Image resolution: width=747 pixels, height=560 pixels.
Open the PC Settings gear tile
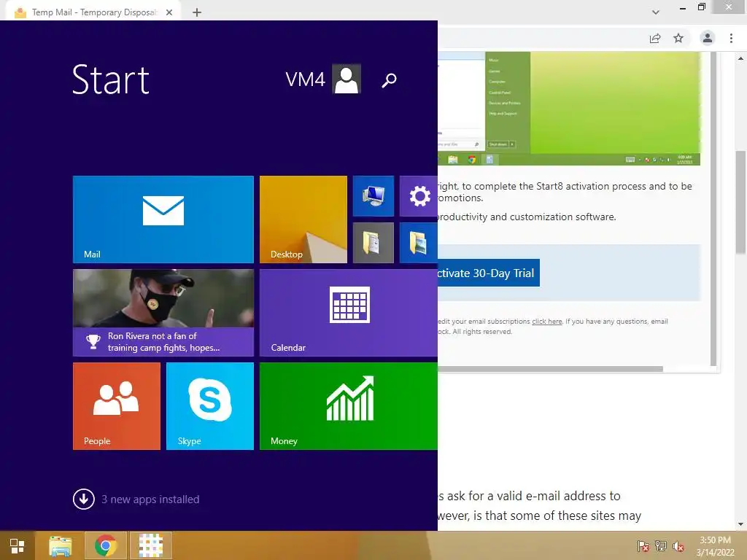pos(419,196)
